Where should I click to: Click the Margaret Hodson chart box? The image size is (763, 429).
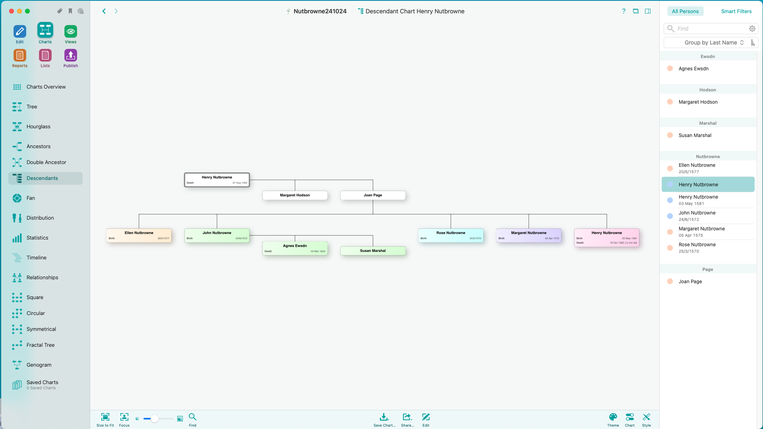[x=295, y=195]
